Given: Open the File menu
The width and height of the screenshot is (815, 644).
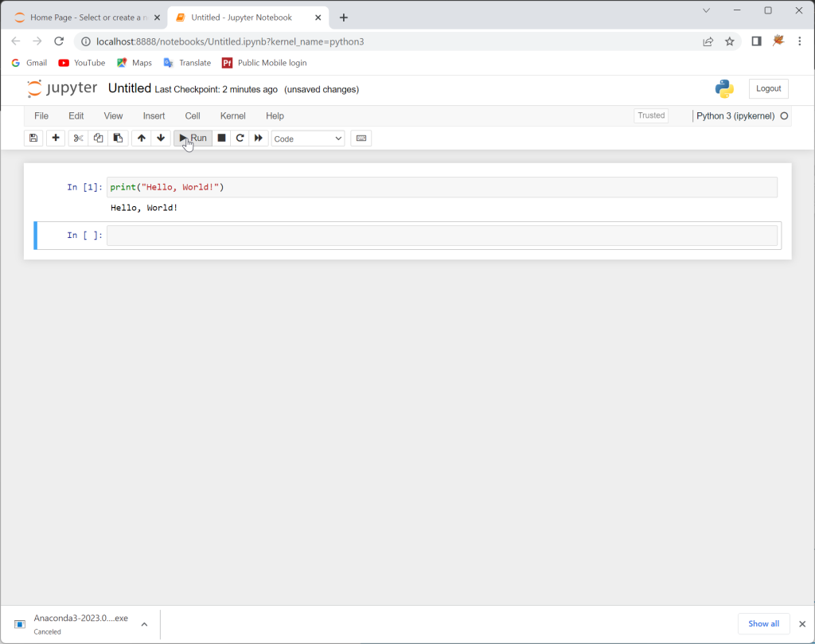Looking at the screenshot, I should [41, 116].
